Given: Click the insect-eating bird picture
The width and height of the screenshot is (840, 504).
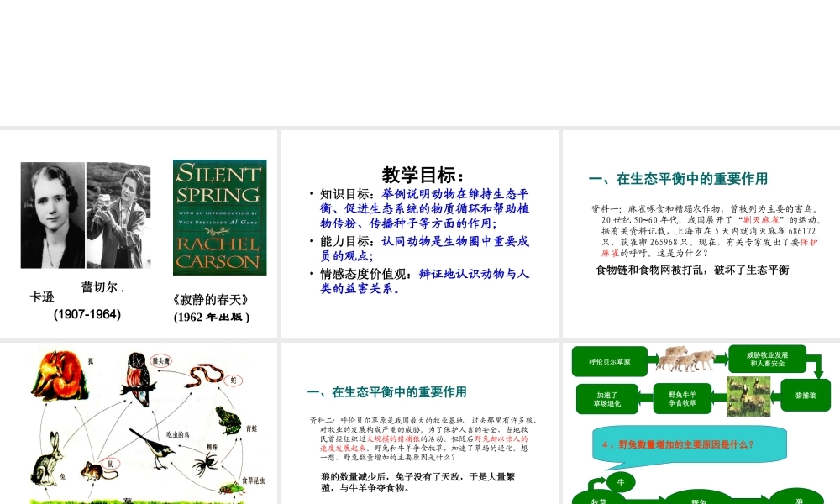Looking at the screenshot, I should (153, 449).
